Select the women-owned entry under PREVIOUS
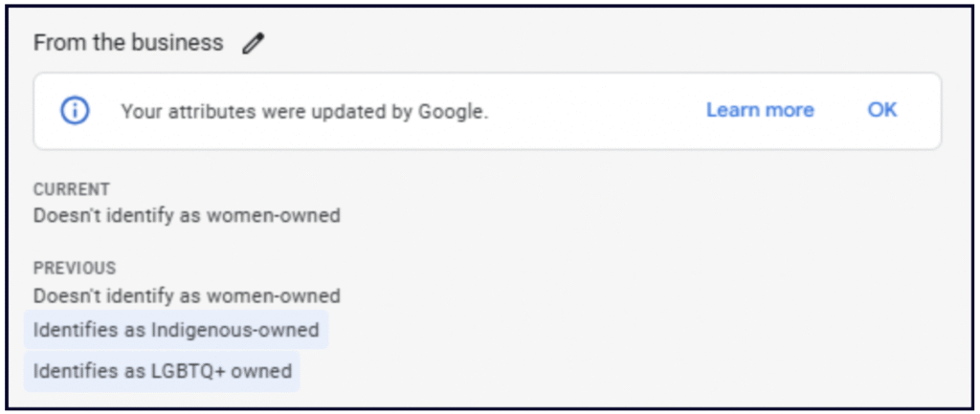Screen dimensions: 980x414 pyautogui.click(x=187, y=295)
